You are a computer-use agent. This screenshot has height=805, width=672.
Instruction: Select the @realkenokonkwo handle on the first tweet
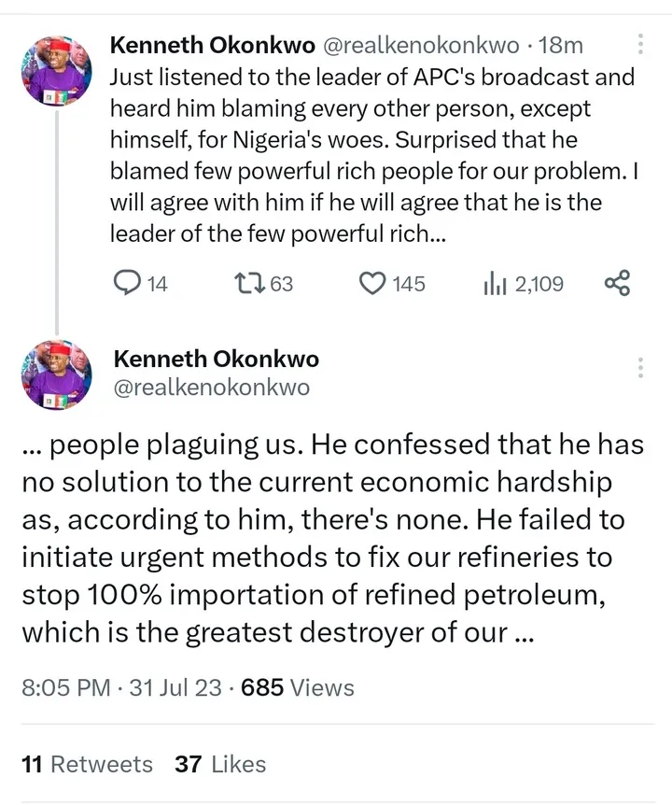[x=415, y=44]
